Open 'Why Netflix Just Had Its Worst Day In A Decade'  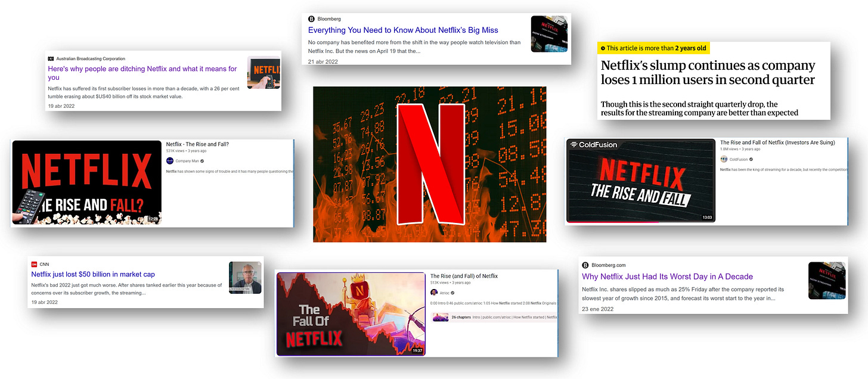pyautogui.click(x=668, y=277)
